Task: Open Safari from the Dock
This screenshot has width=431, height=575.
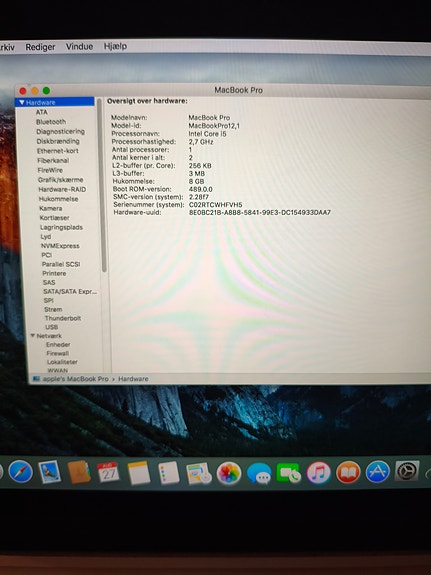Action: [21, 472]
